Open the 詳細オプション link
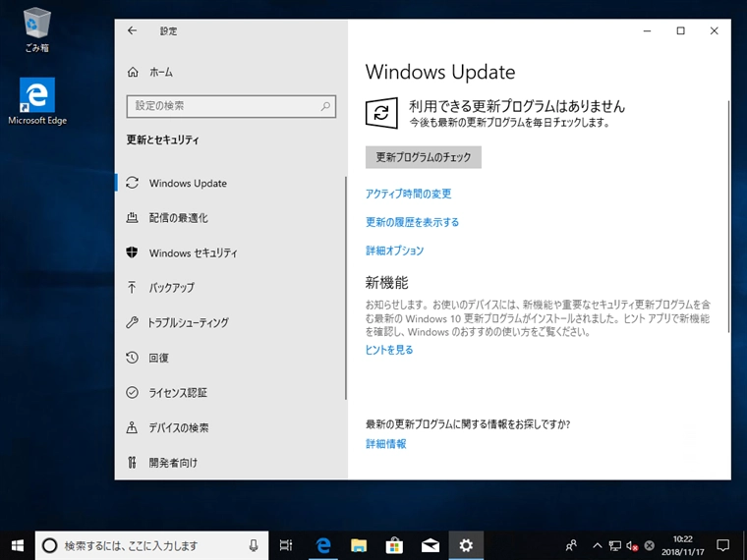The image size is (747, 560). click(x=394, y=251)
